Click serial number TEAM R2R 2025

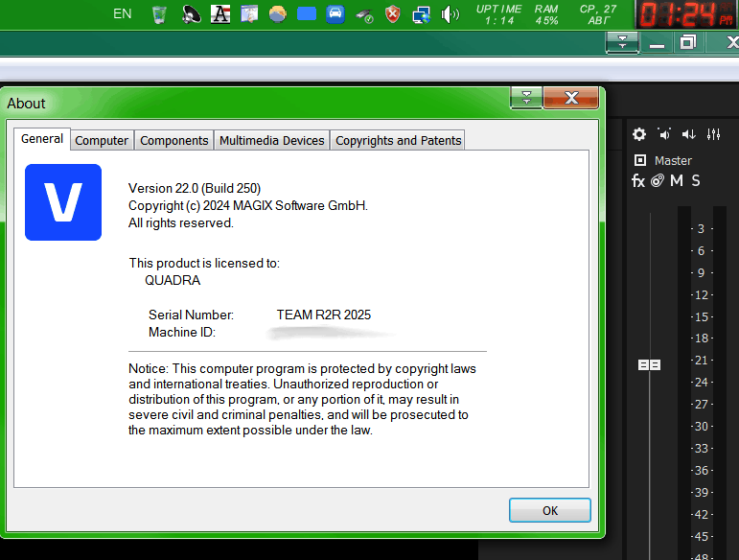pyautogui.click(x=323, y=315)
